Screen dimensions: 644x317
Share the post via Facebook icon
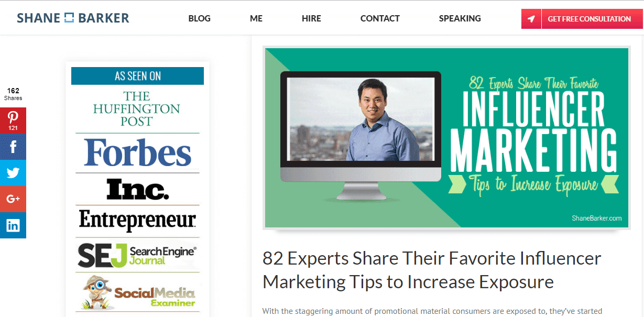(13, 147)
